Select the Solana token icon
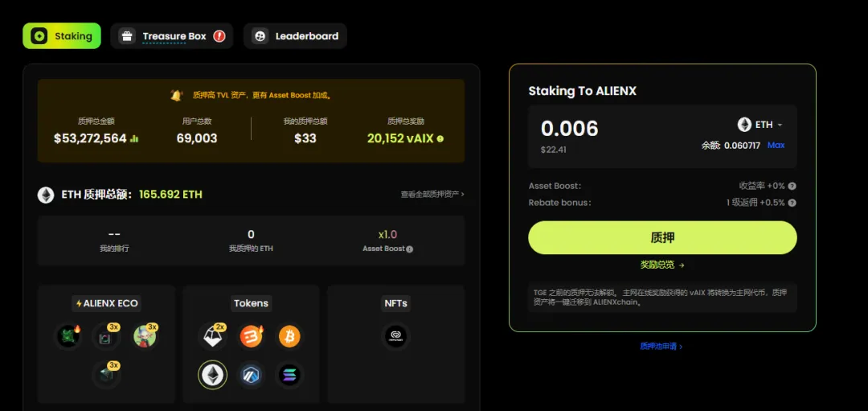This screenshot has height=411, width=868. (289, 375)
